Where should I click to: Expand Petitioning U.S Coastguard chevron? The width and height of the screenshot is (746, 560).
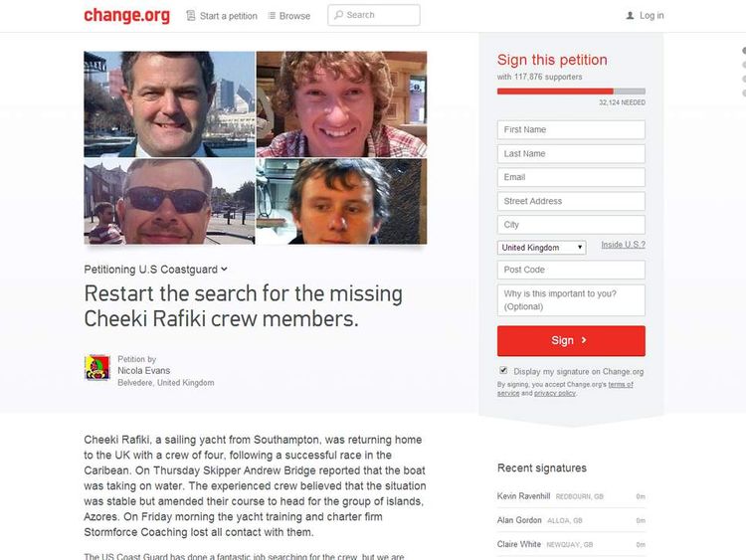224,269
